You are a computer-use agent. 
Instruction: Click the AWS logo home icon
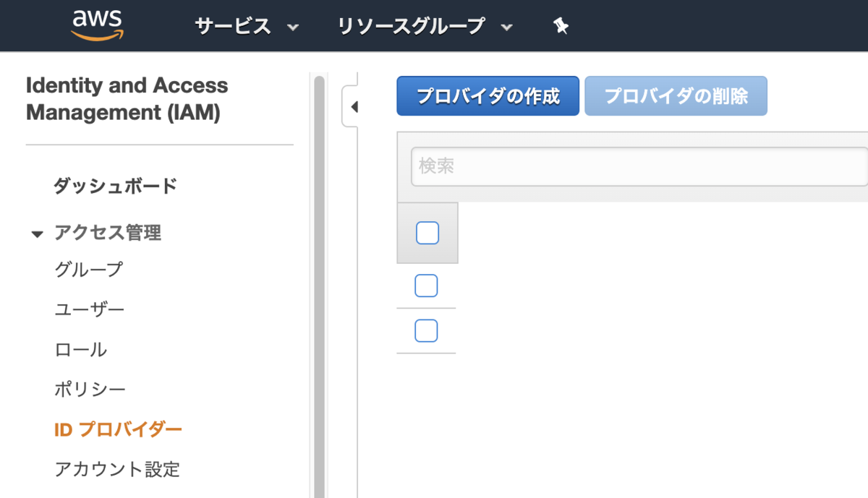[98, 26]
